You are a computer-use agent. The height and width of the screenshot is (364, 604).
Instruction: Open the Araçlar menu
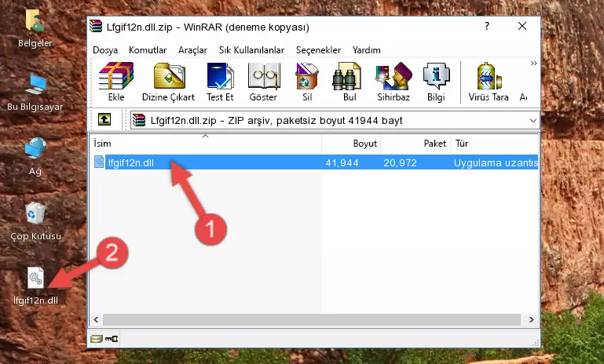pyautogui.click(x=192, y=50)
